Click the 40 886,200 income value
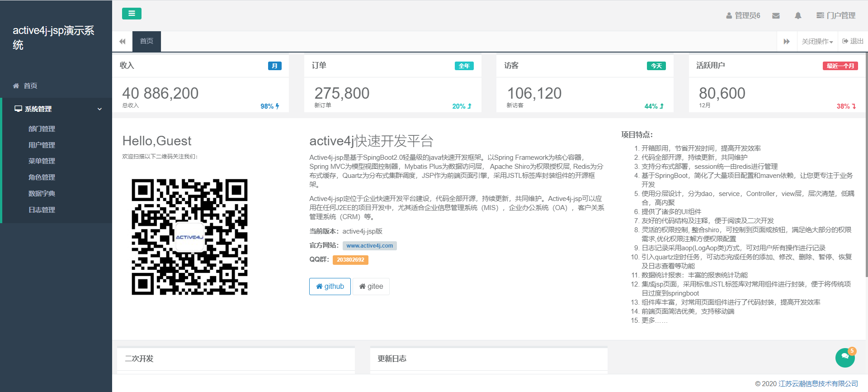868x392 pixels. pyautogui.click(x=160, y=93)
